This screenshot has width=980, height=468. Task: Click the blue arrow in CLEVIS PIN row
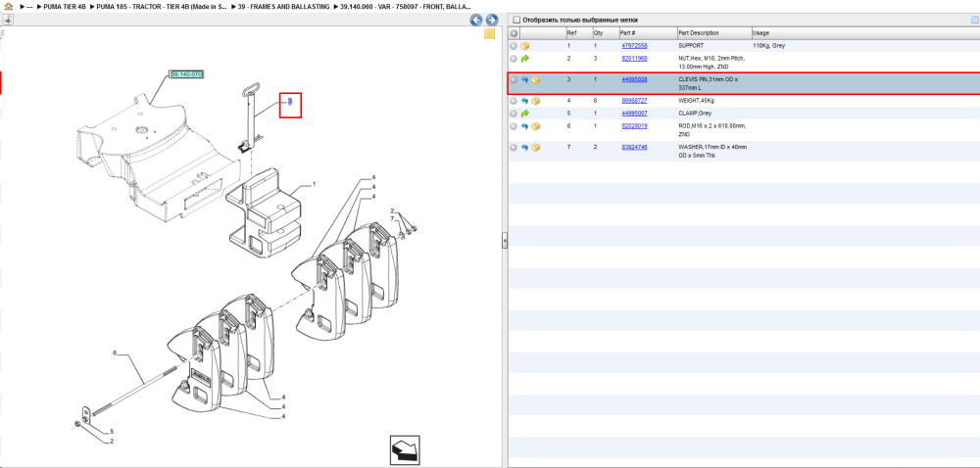[x=525, y=80]
